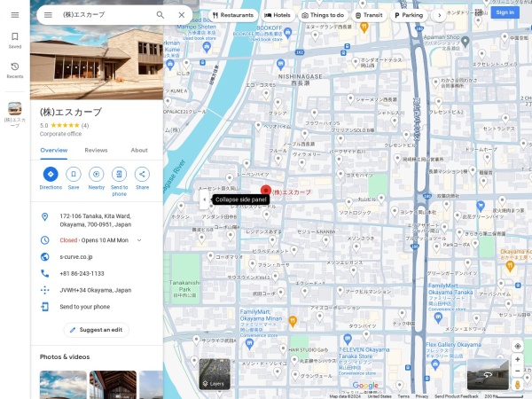Click the BOOKOFF shop marker on map
This screenshot has width=532, height=399.
287,33
